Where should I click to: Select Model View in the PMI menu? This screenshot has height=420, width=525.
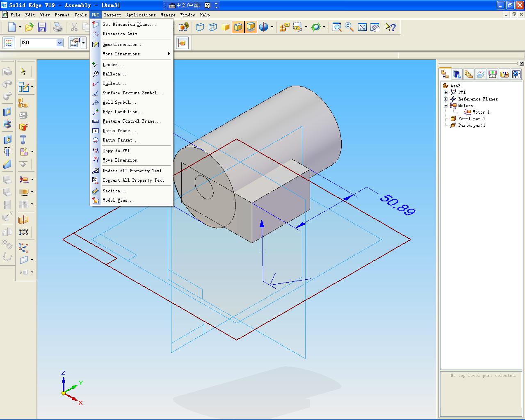(132, 200)
